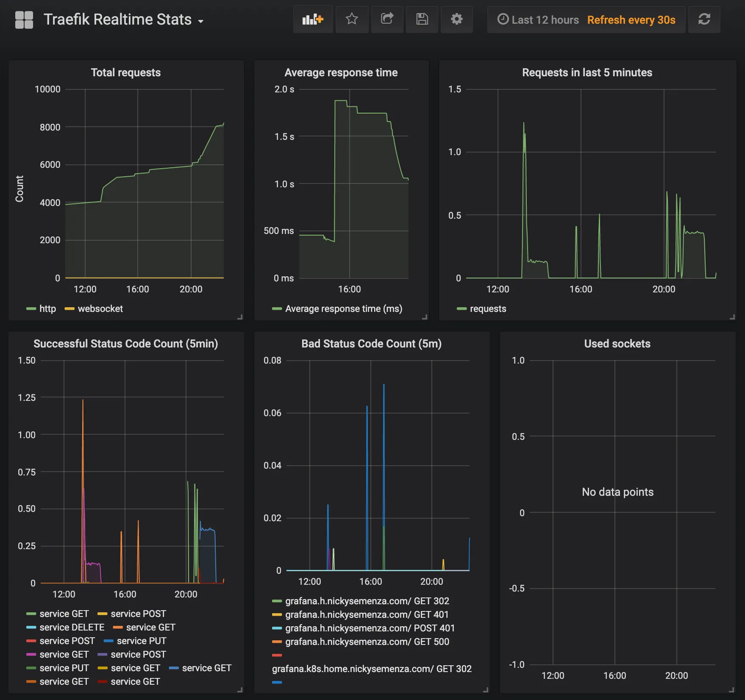
Task: Toggle the Average response time (ms) legend
Action: tap(344, 308)
